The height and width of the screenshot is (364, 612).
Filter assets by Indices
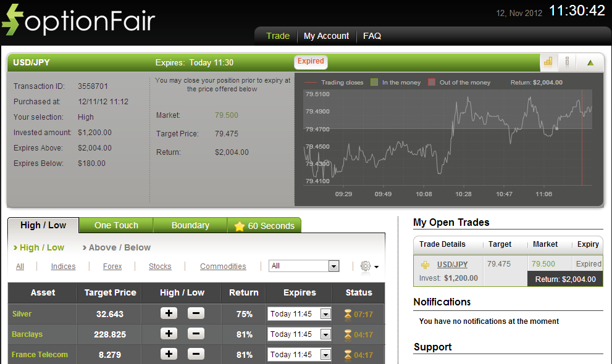[63, 266]
